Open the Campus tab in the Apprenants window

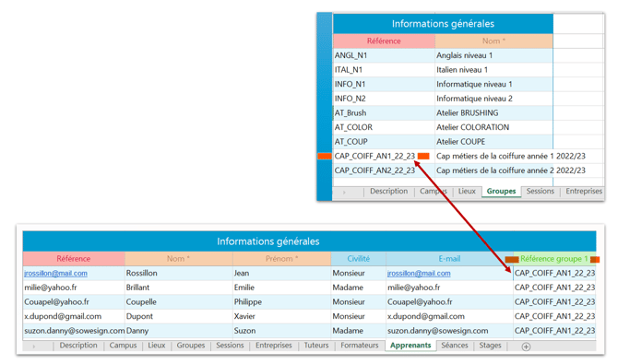pyautogui.click(x=123, y=346)
